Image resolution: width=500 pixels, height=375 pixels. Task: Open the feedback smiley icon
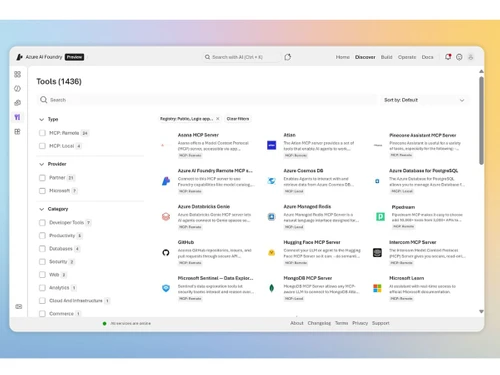click(459, 57)
